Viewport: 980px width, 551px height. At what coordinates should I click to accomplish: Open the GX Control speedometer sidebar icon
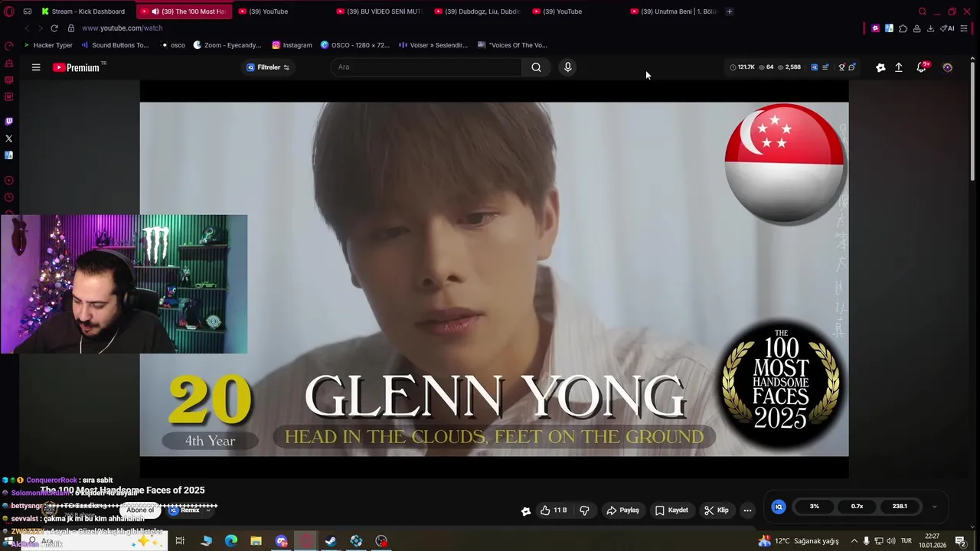9,46
